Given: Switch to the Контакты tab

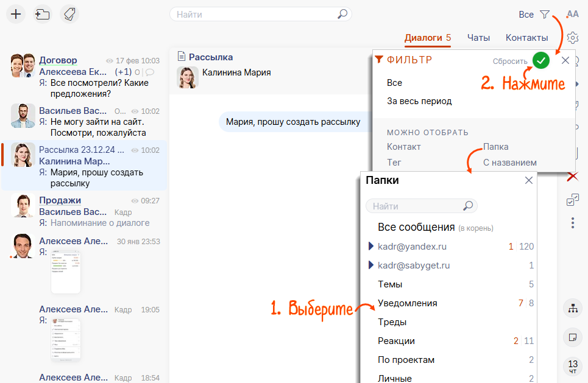Looking at the screenshot, I should point(526,38).
